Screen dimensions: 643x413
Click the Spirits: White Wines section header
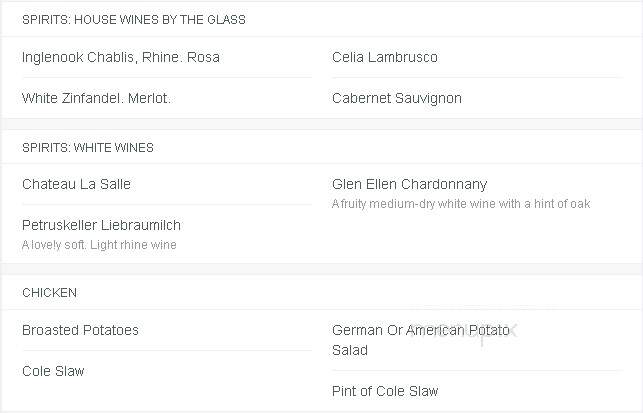tap(88, 148)
